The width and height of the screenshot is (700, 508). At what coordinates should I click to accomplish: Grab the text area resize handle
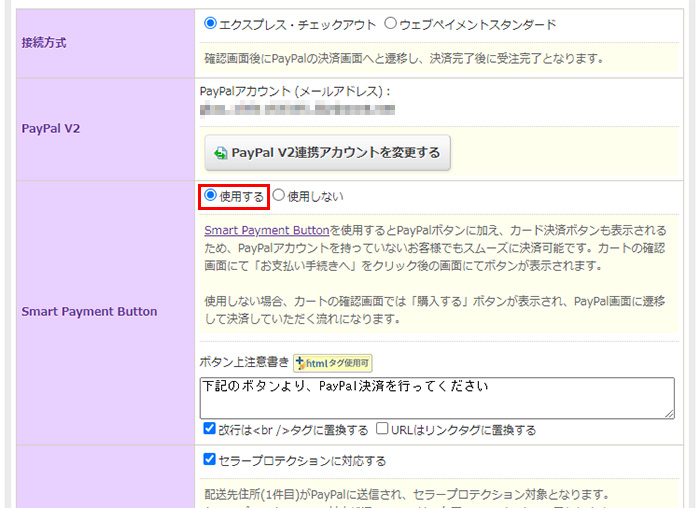pos(669,413)
